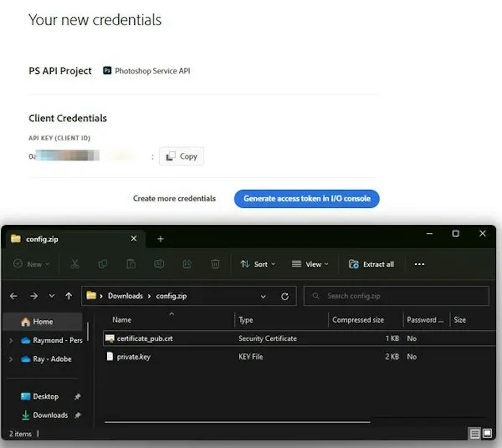Click the Create more credentials link
Image resolution: width=502 pixels, height=448 pixels.
point(174,199)
